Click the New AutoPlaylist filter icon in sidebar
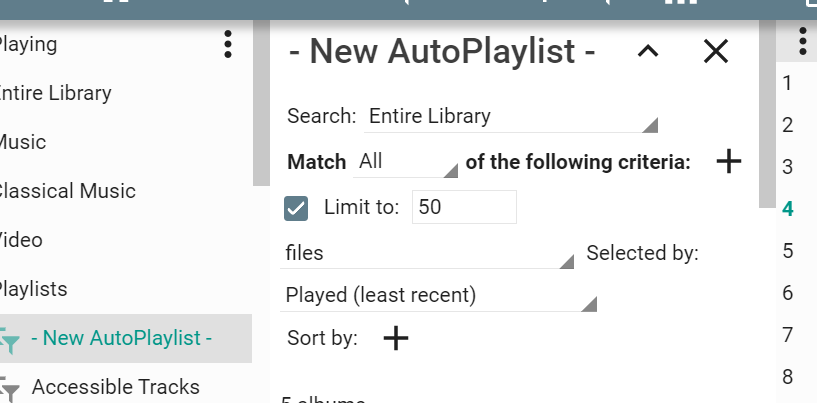 [11, 340]
